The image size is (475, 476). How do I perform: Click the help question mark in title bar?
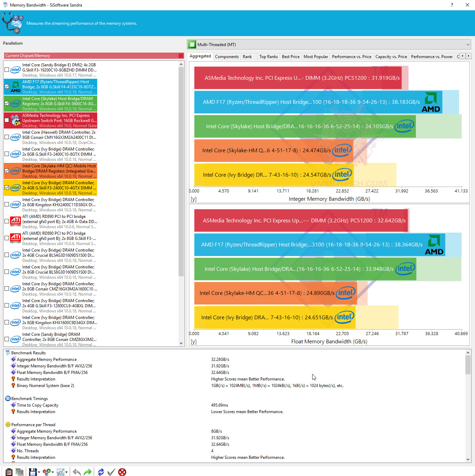click(x=452, y=5)
